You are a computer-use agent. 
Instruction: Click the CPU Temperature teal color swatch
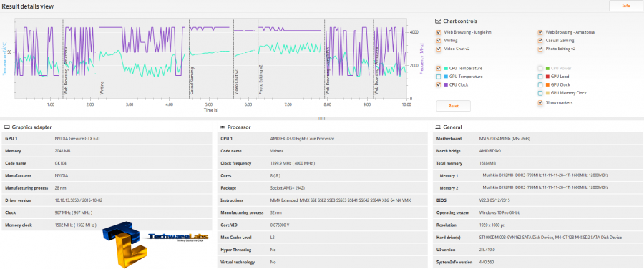pos(446,69)
